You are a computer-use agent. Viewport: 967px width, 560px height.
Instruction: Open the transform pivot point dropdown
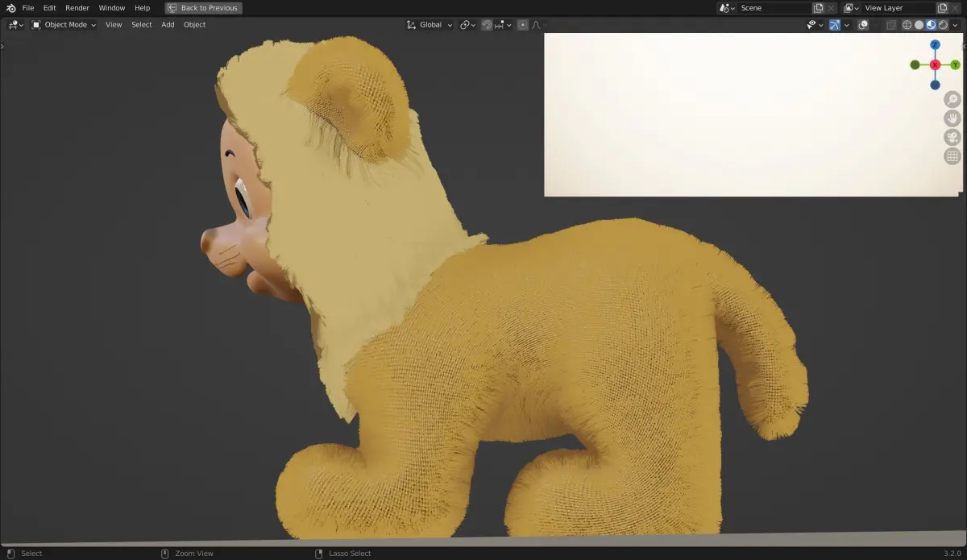coord(468,25)
